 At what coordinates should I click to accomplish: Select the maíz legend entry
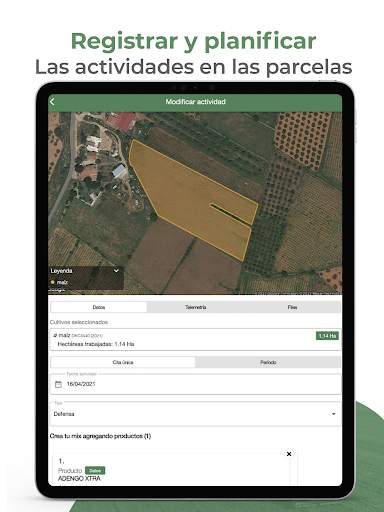[x=59, y=282]
